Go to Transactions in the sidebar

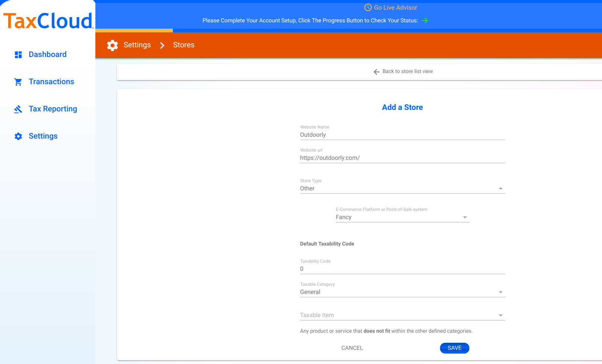click(51, 82)
